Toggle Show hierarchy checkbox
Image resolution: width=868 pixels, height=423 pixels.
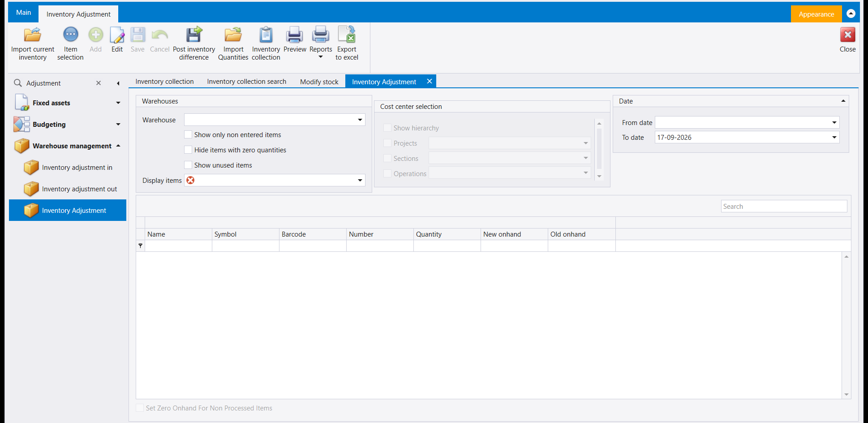tap(387, 128)
